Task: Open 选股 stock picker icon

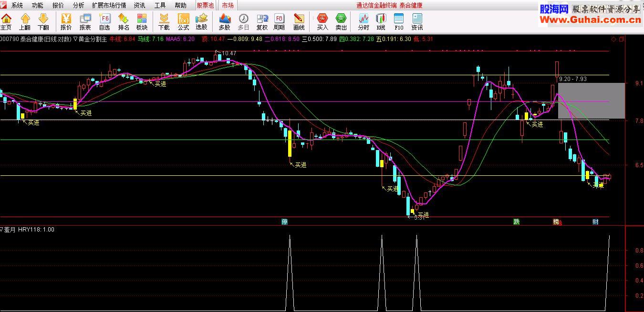Action: [x=202, y=22]
